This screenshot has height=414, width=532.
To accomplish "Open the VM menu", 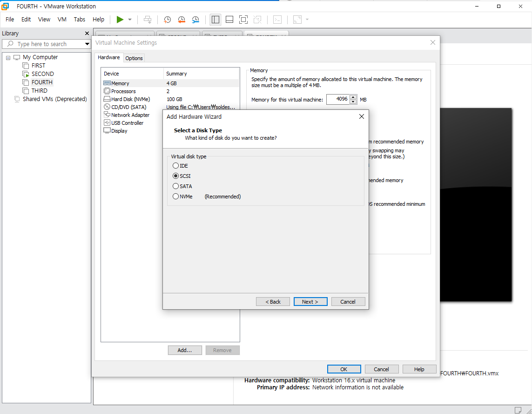I will [62, 20].
